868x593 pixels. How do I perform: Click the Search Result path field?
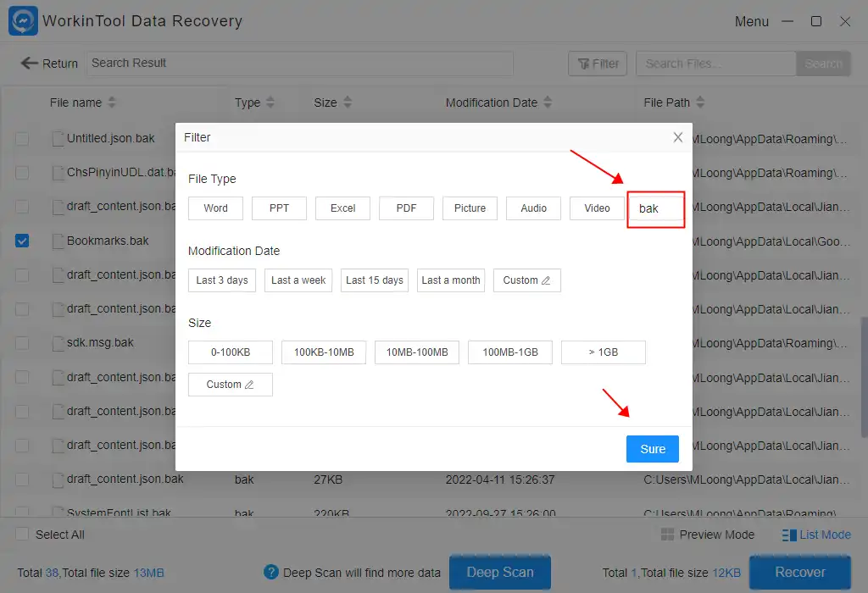click(299, 64)
